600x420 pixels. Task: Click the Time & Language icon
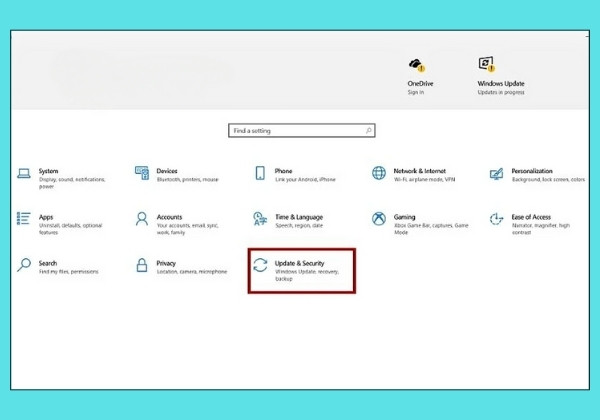tap(260, 219)
